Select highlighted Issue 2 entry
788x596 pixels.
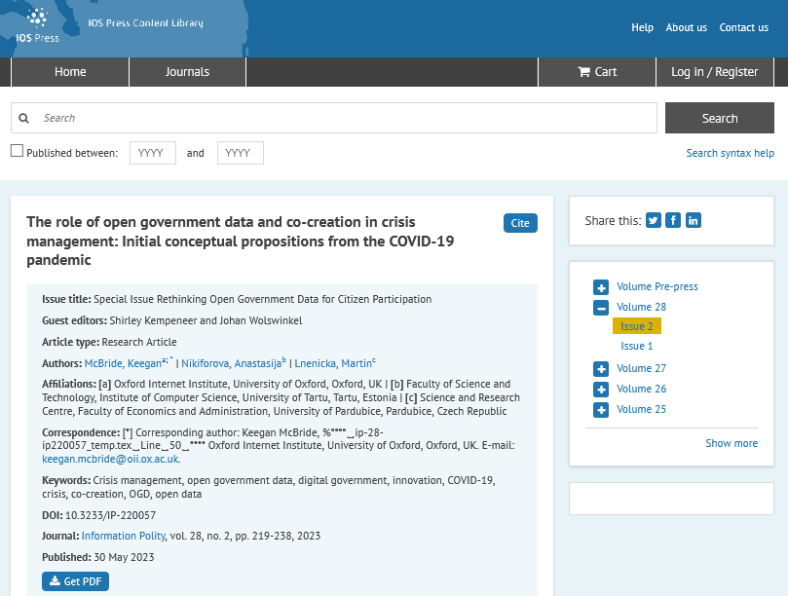click(x=637, y=327)
